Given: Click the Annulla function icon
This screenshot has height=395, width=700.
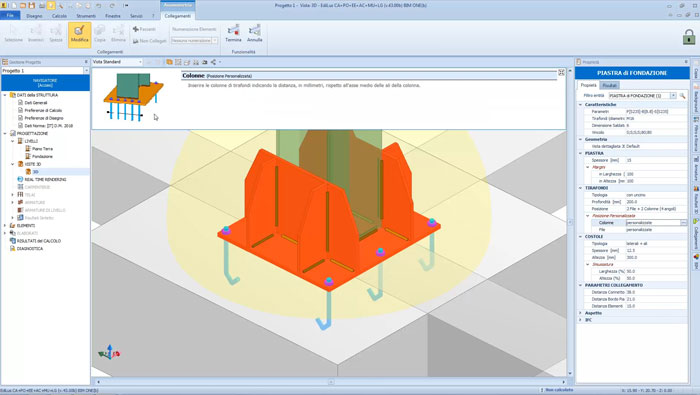Looking at the screenshot, I should pyautogui.click(x=254, y=33).
